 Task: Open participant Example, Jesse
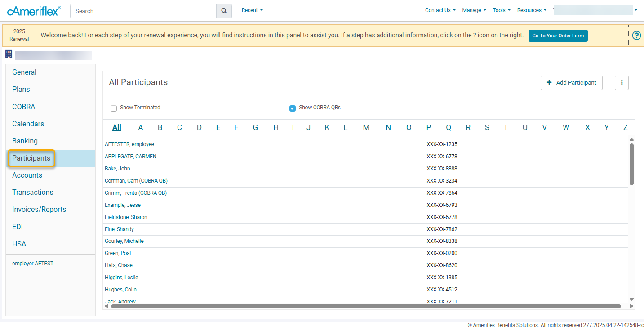pyautogui.click(x=123, y=205)
